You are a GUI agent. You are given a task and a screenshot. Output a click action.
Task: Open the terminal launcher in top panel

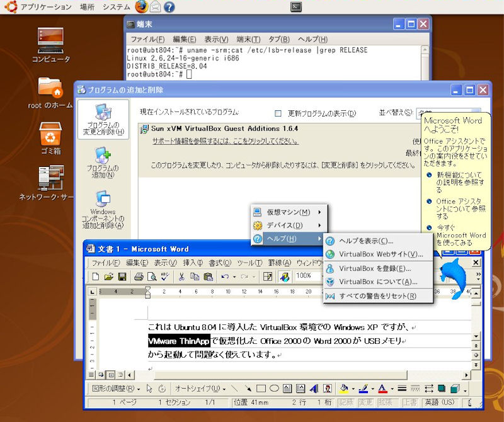pyautogui.click(x=295, y=7)
